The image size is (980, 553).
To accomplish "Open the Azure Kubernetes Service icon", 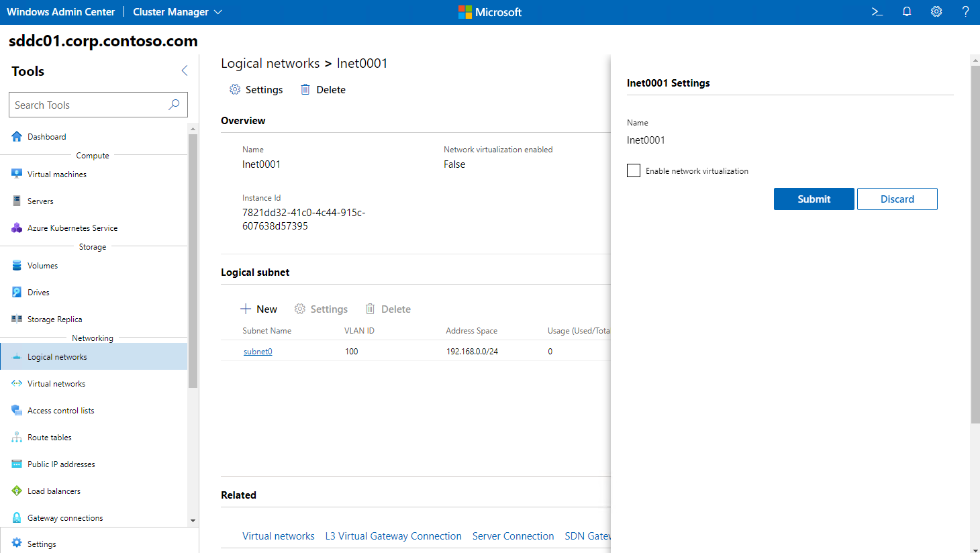I will pyautogui.click(x=17, y=228).
